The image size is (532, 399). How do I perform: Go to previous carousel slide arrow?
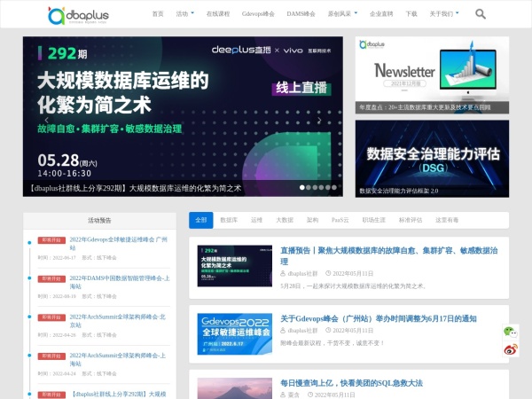click(x=46, y=120)
